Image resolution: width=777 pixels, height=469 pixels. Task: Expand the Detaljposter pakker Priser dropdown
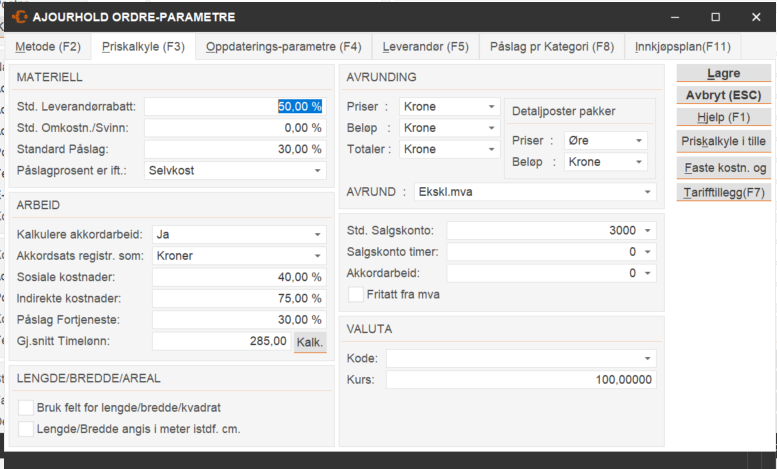pyautogui.click(x=639, y=141)
